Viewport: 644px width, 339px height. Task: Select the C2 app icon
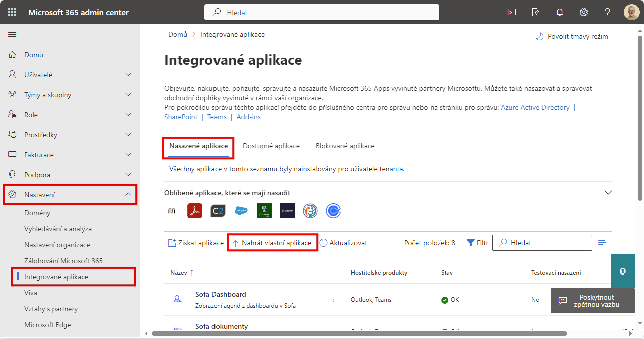click(x=218, y=211)
